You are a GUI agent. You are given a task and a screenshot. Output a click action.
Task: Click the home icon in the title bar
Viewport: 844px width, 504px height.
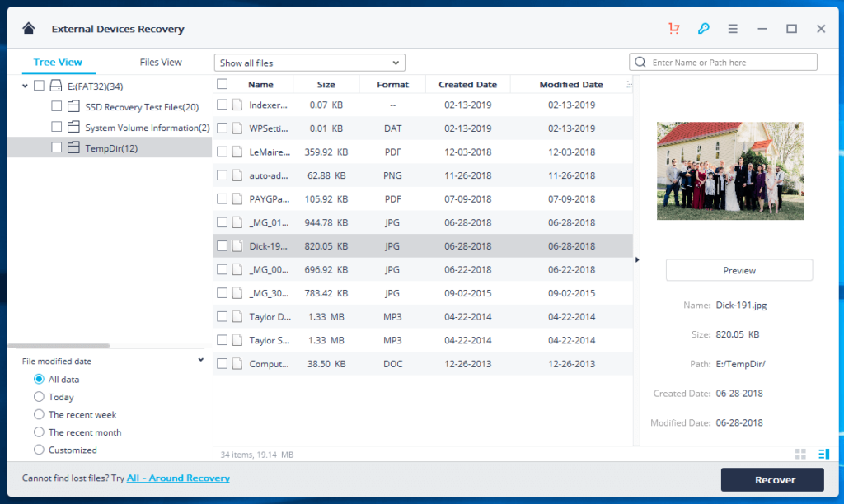[x=28, y=28]
